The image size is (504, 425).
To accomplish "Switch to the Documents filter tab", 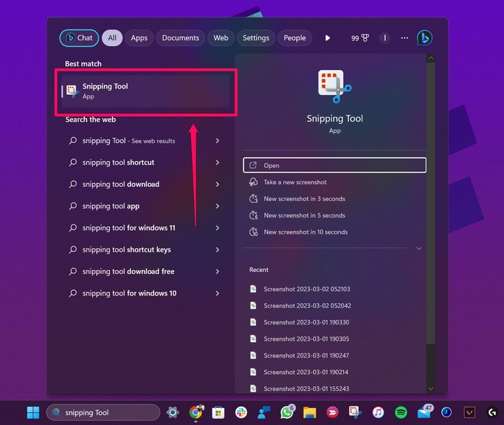I will pyautogui.click(x=181, y=38).
